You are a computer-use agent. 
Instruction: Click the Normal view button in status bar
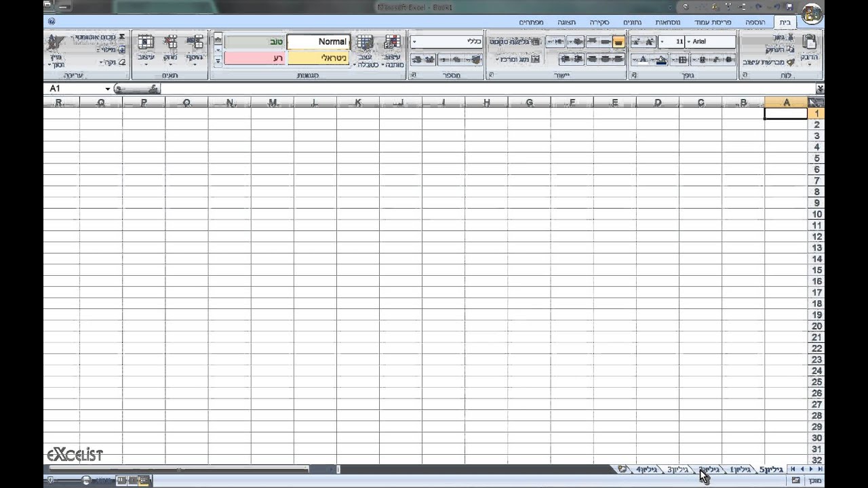click(x=144, y=481)
